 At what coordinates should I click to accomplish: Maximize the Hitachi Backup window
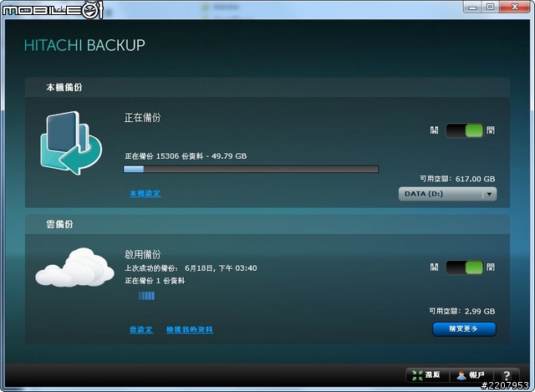[x=491, y=7]
